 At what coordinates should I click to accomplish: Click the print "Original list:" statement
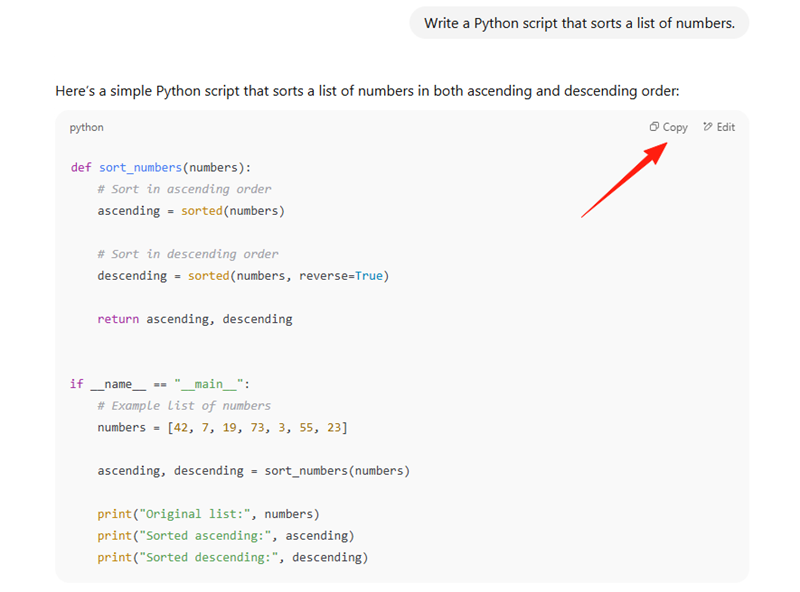(208, 514)
